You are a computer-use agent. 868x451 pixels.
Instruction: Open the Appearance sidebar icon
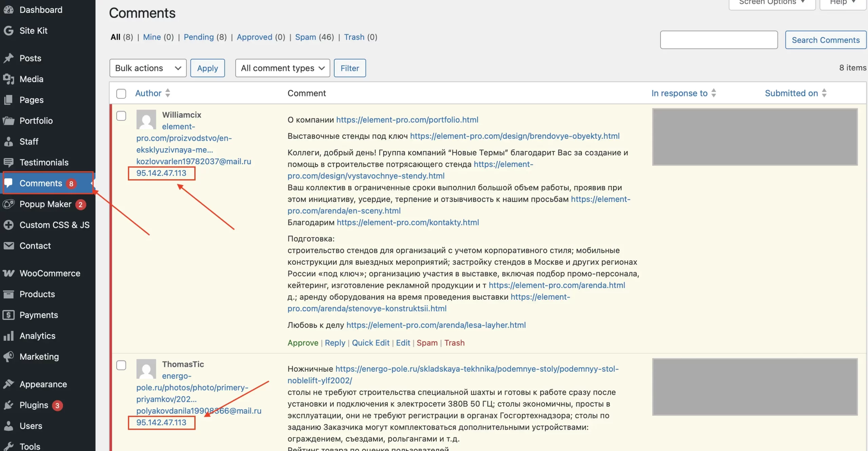tap(9, 384)
